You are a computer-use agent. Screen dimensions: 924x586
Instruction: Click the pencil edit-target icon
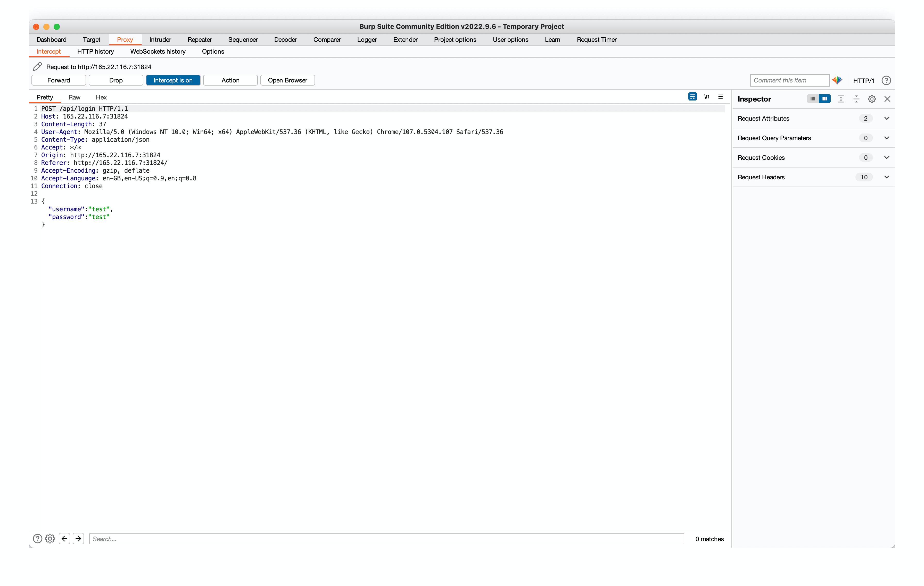pyautogui.click(x=37, y=67)
